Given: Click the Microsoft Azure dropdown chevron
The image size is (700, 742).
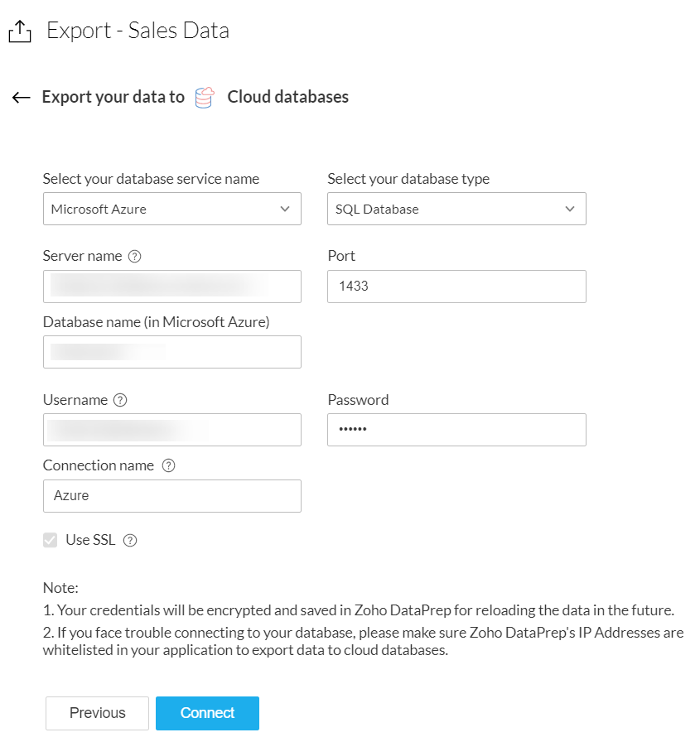Looking at the screenshot, I should tap(285, 210).
